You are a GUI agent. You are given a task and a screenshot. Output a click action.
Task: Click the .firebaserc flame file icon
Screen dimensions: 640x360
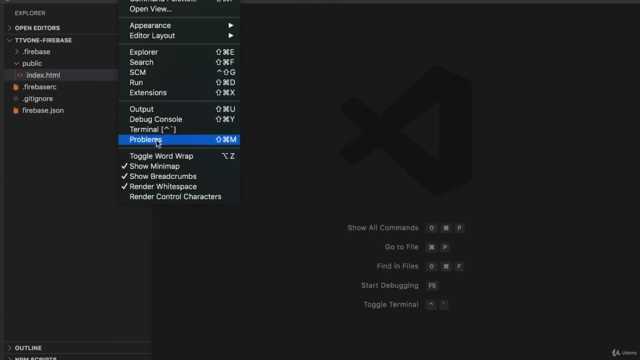click(16, 87)
